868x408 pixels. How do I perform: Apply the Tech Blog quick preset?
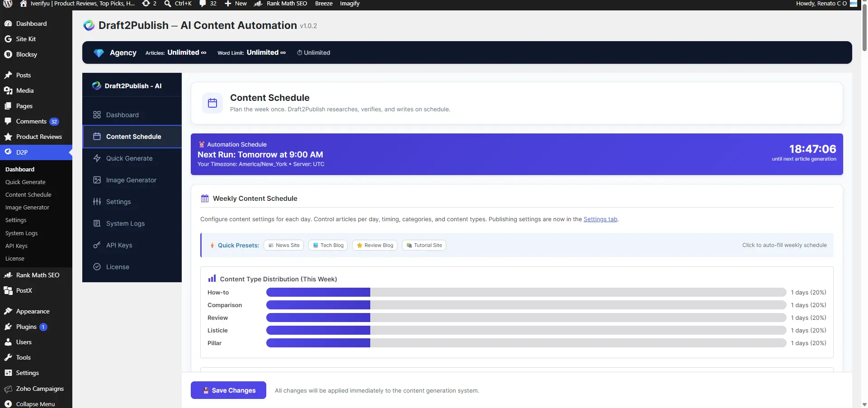click(x=328, y=245)
